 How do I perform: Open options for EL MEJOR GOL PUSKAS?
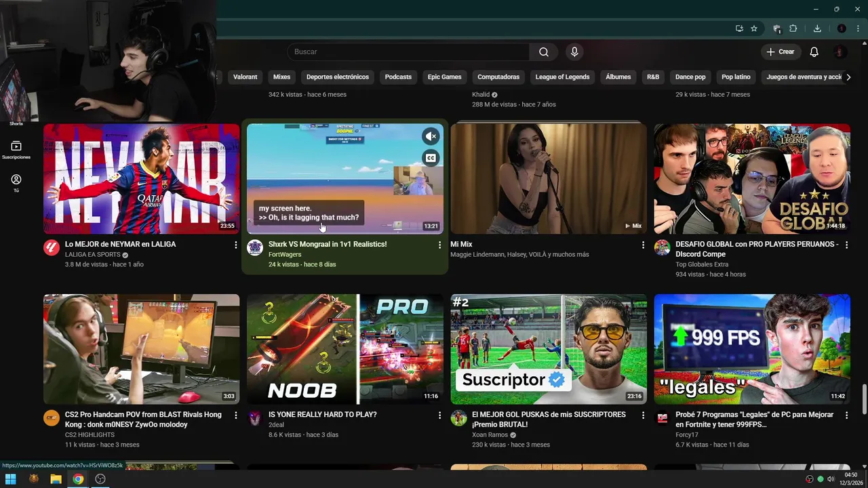pyautogui.click(x=643, y=415)
